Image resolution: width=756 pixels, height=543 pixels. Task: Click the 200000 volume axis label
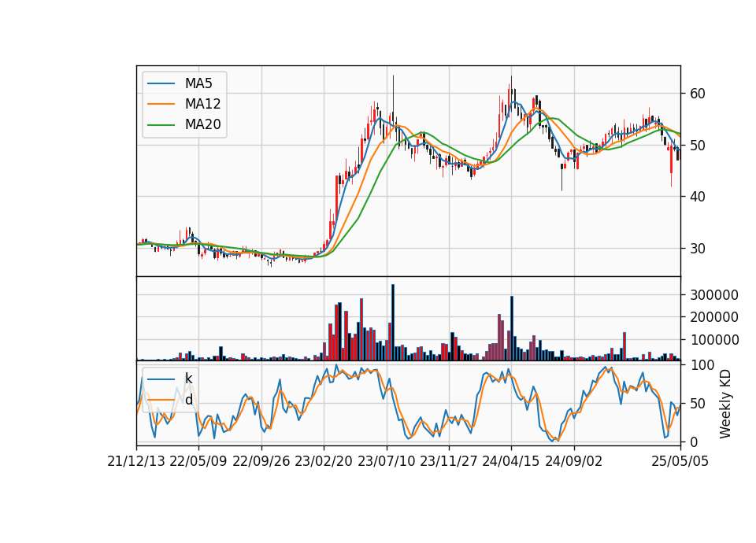pos(714,317)
